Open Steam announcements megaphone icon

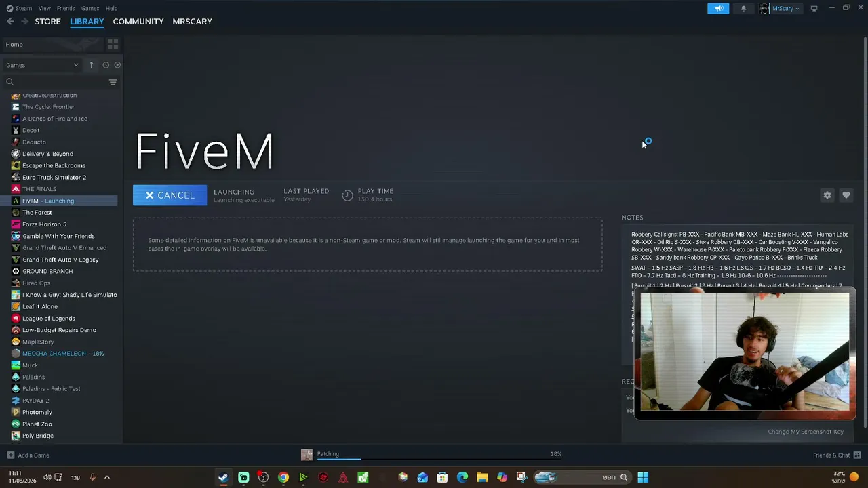coord(718,9)
